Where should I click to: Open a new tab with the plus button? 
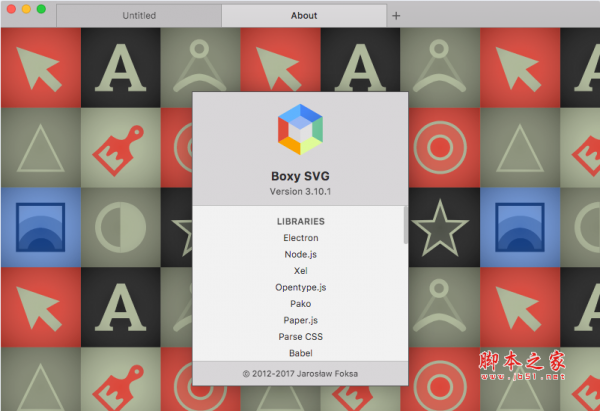[x=396, y=16]
